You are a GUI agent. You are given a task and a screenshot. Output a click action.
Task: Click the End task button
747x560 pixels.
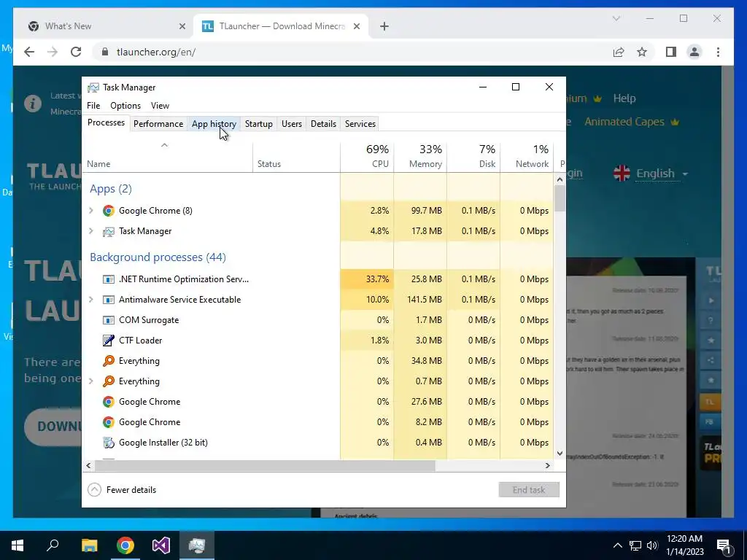coord(529,489)
